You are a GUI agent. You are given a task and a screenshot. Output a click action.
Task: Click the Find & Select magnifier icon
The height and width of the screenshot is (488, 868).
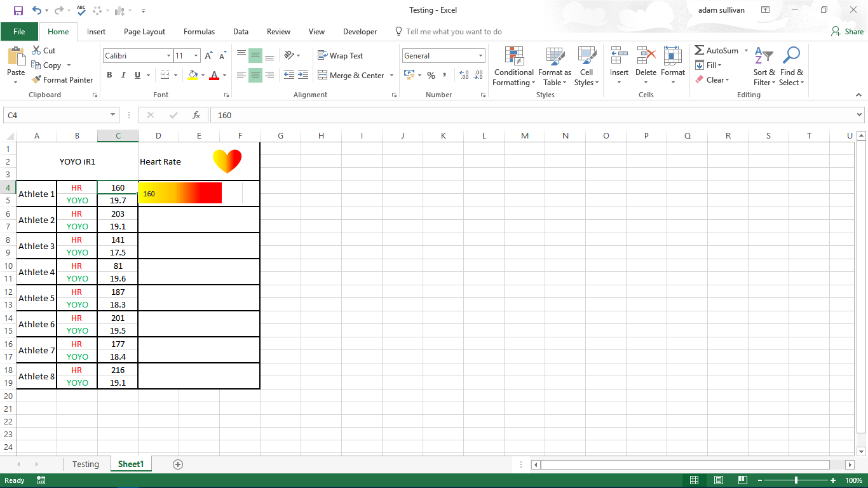pos(791,57)
